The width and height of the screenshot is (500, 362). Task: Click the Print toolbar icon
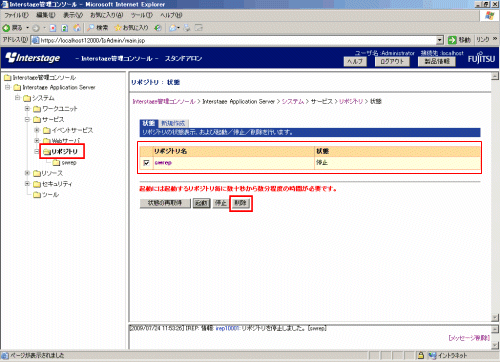[x=187, y=28]
